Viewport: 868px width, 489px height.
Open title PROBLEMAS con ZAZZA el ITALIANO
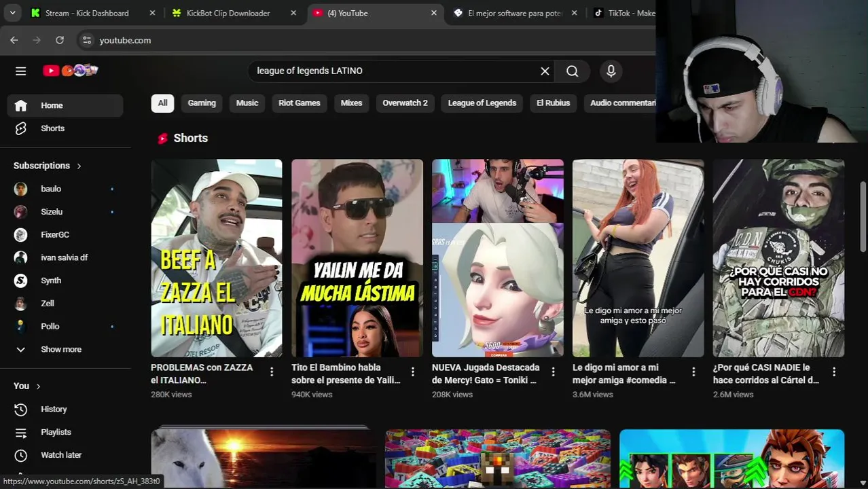point(202,374)
